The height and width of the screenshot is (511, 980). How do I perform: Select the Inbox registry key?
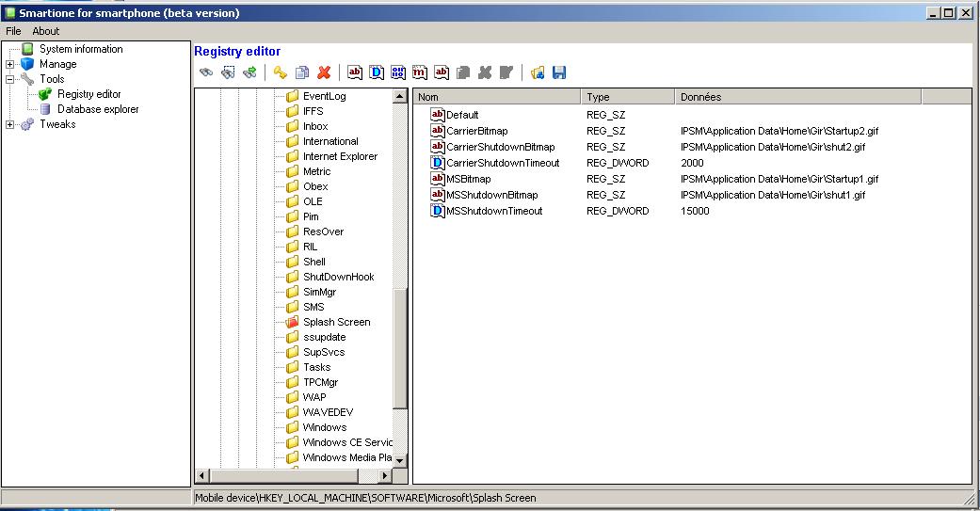pyautogui.click(x=315, y=126)
